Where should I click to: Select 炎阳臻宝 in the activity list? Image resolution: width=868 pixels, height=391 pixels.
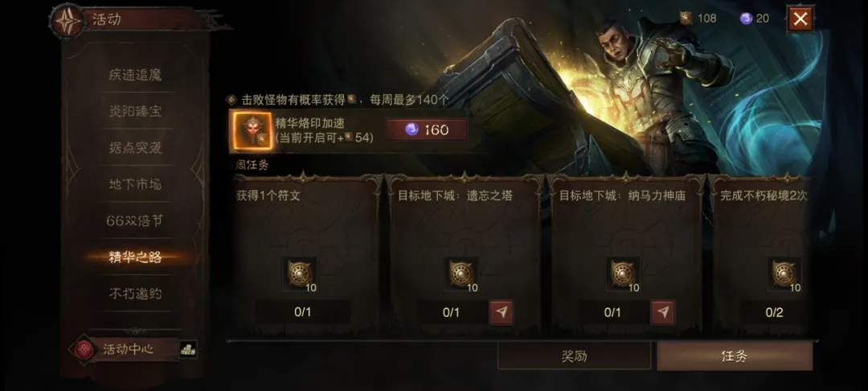point(136,111)
